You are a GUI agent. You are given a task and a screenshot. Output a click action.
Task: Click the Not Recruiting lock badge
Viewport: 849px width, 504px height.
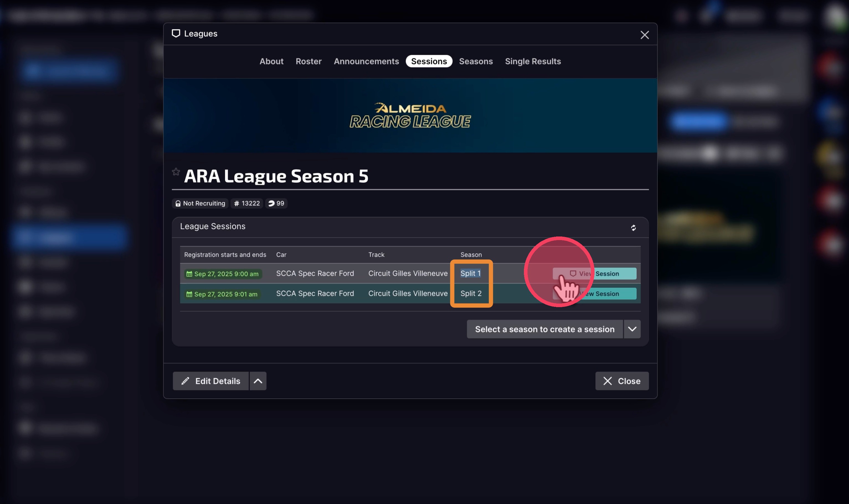(x=200, y=203)
